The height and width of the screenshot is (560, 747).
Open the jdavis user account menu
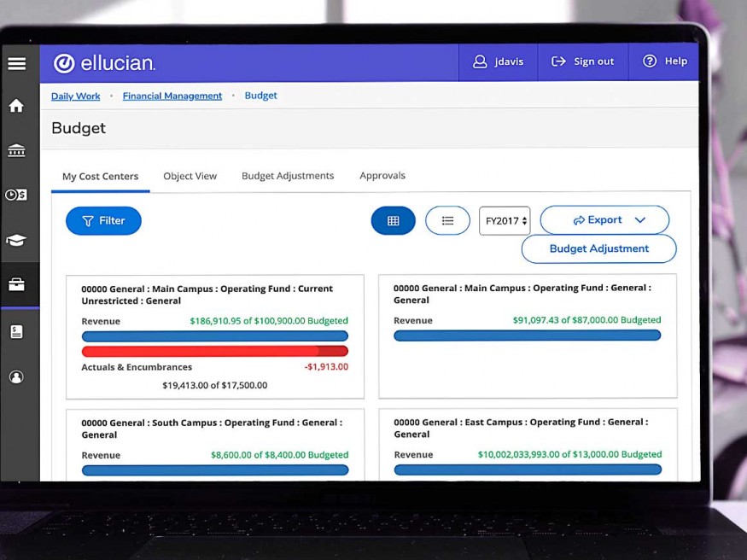click(499, 61)
